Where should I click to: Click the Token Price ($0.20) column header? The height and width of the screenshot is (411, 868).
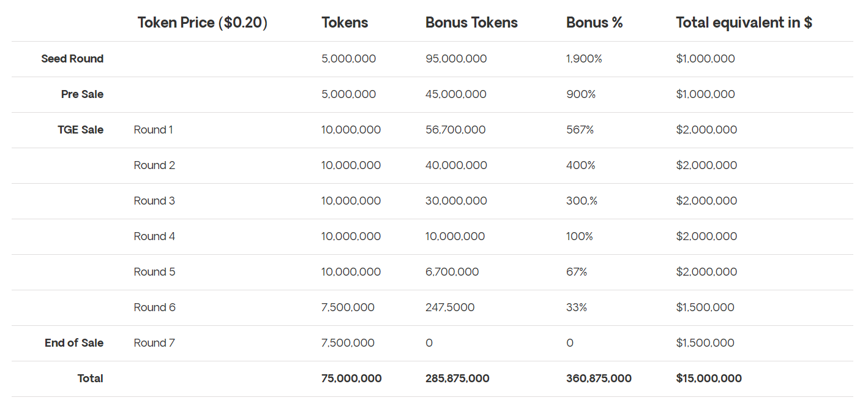click(203, 23)
